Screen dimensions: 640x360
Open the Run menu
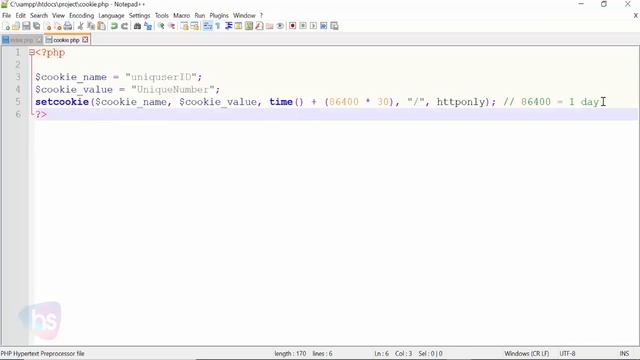coord(200,16)
